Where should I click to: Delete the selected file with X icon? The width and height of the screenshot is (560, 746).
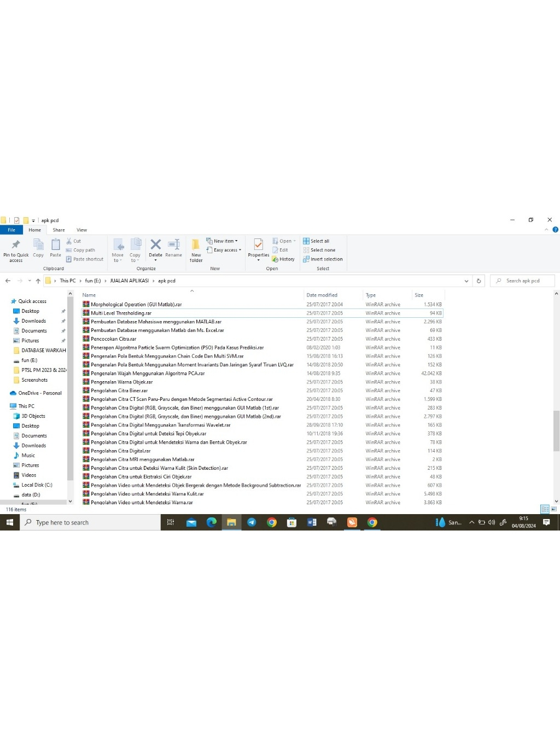(156, 248)
